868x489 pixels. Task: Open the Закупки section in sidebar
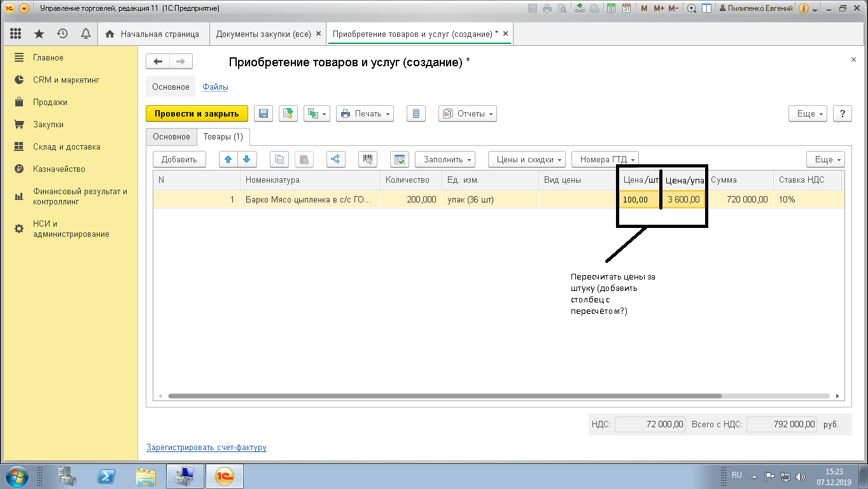coord(48,124)
